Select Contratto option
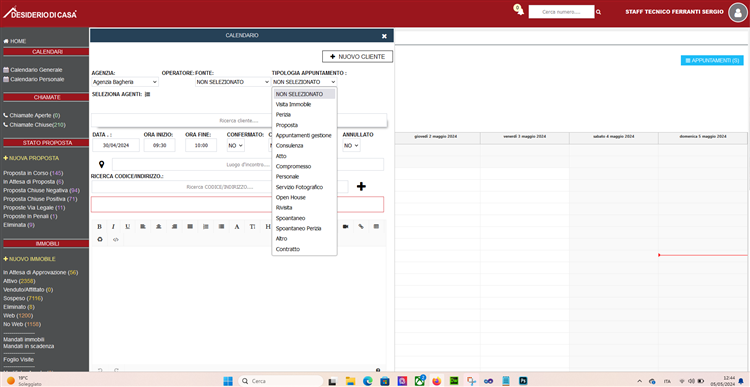Viewport: 750px width, 387px height. point(288,249)
